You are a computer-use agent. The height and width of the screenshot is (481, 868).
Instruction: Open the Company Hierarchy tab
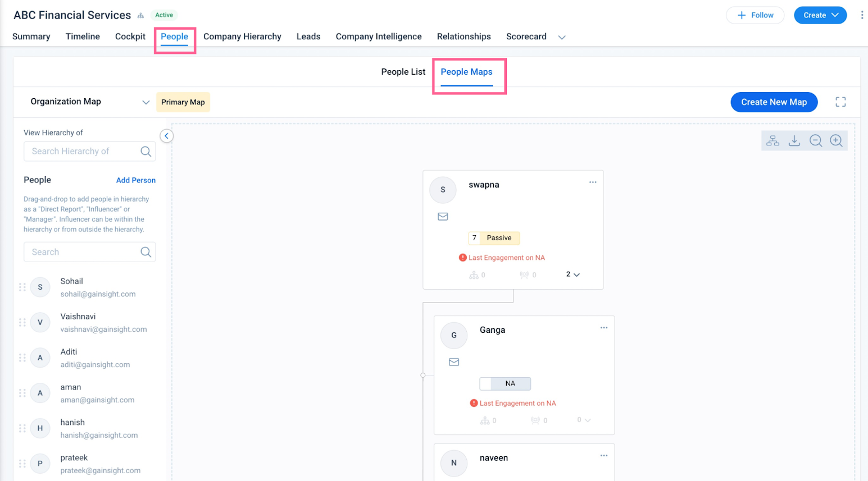tap(242, 36)
